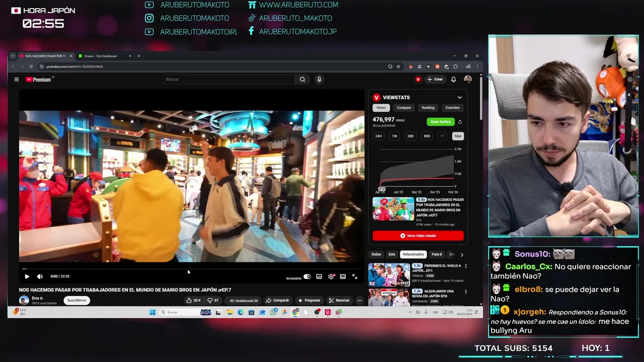This screenshot has width=644, height=362.
Task: Start voice search with the microphone icon
Action: tap(319, 79)
